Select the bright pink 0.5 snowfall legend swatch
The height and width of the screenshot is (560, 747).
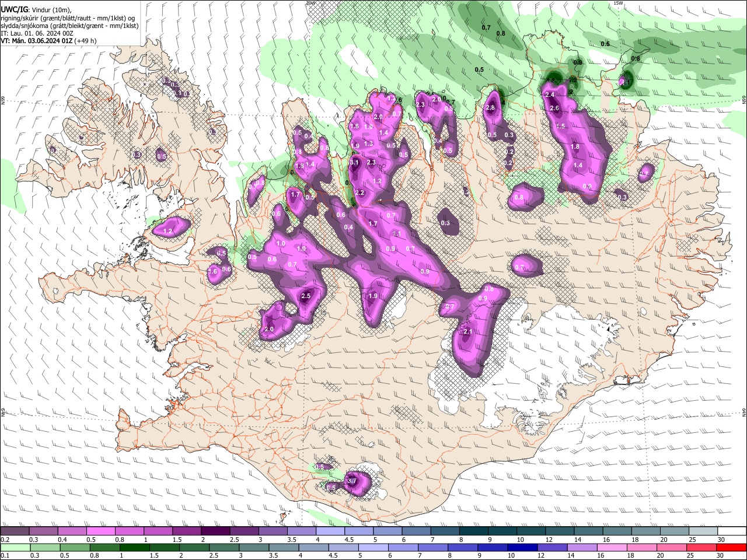click(100, 531)
